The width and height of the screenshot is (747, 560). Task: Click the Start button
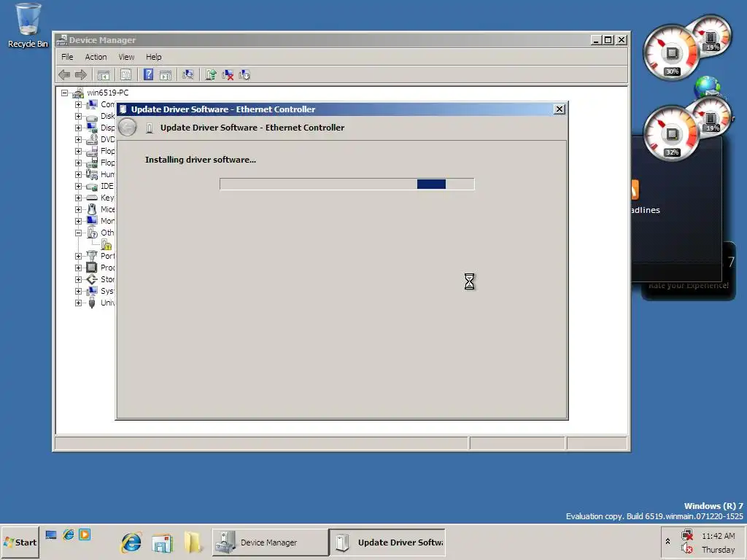click(x=20, y=542)
